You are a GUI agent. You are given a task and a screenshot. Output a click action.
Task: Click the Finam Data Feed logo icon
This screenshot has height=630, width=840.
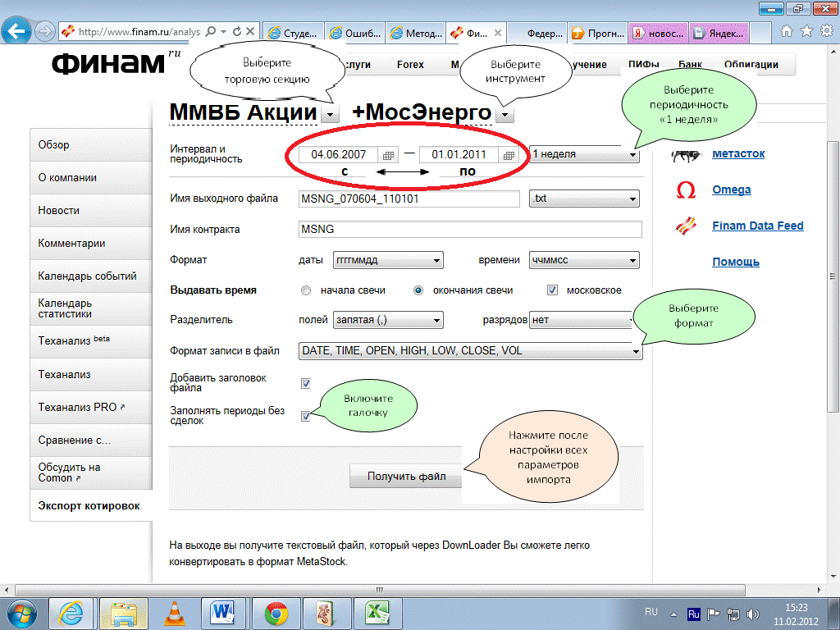pyautogui.click(x=686, y=226)
